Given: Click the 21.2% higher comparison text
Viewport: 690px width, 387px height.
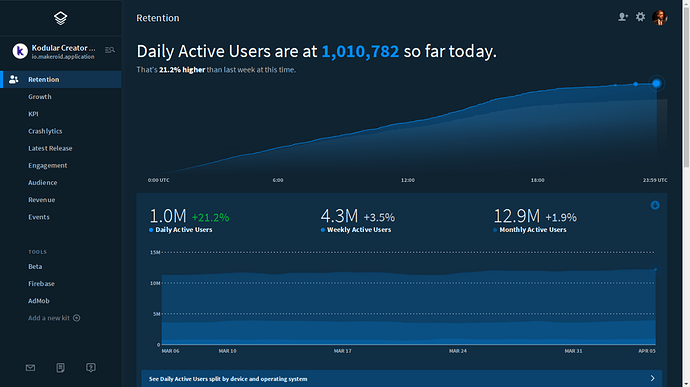Looking at the screenshot, I should 182,70.
